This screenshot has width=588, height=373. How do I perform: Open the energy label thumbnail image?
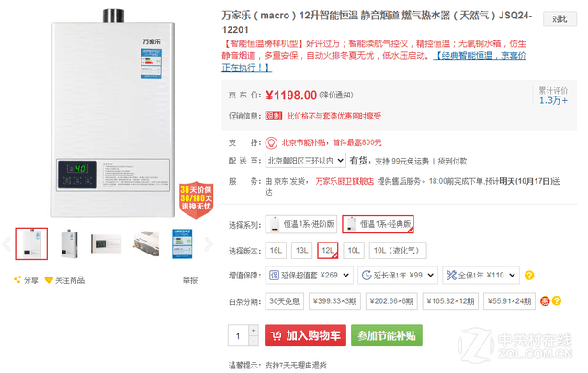182,243
